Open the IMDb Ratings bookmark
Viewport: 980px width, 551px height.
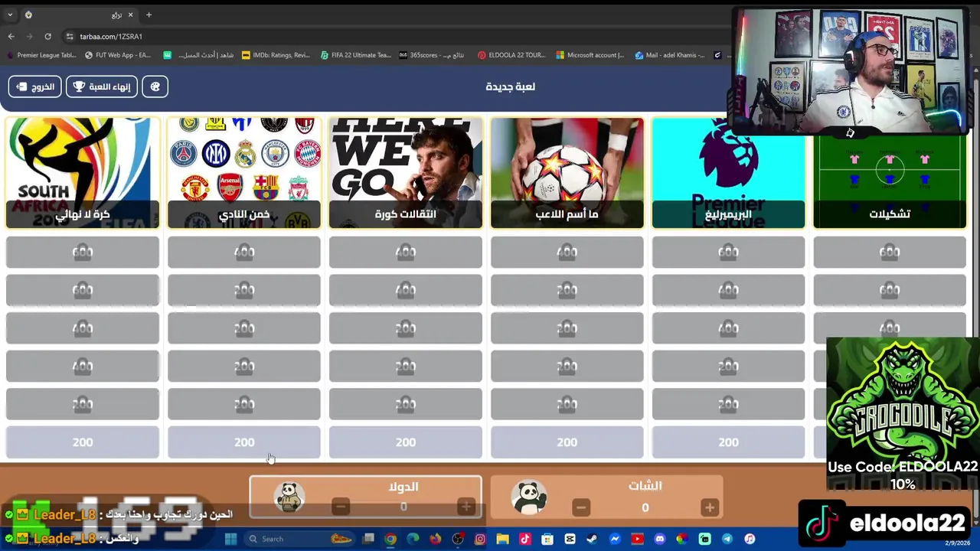276,55
